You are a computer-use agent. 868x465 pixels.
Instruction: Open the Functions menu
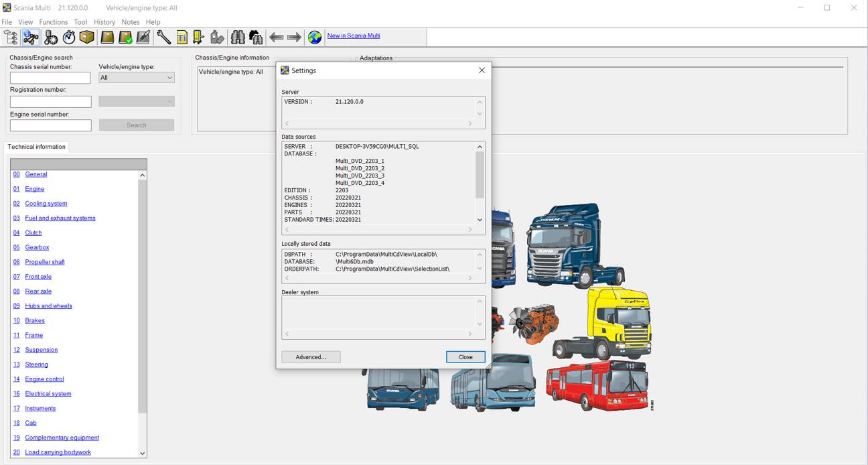point(53,21)
